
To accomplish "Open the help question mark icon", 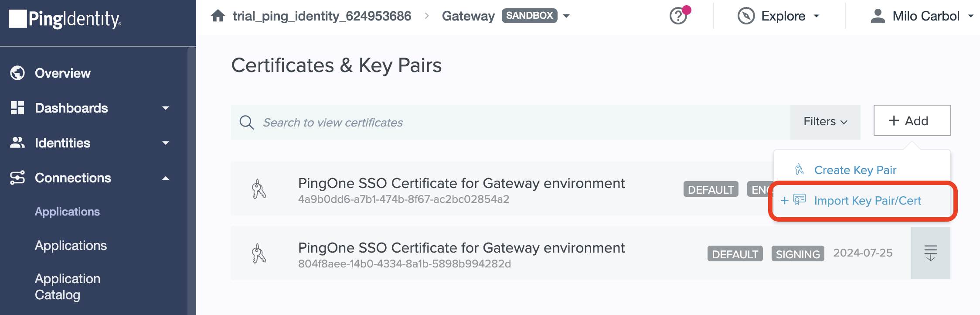I will pyautogui.click(x=678, y=17).
